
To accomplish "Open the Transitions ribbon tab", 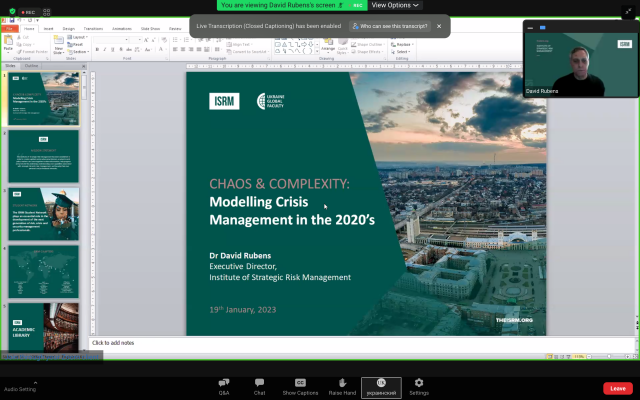I will 93,29.
